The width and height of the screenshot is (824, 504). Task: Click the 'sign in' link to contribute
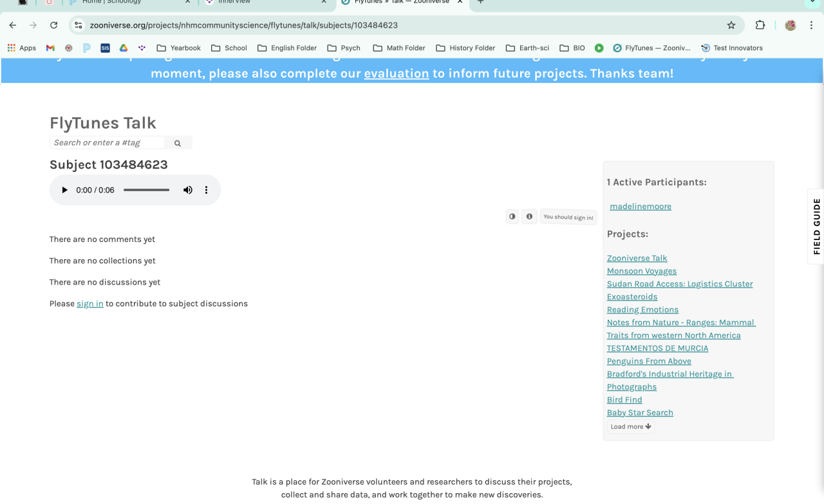tap(90, 304)
